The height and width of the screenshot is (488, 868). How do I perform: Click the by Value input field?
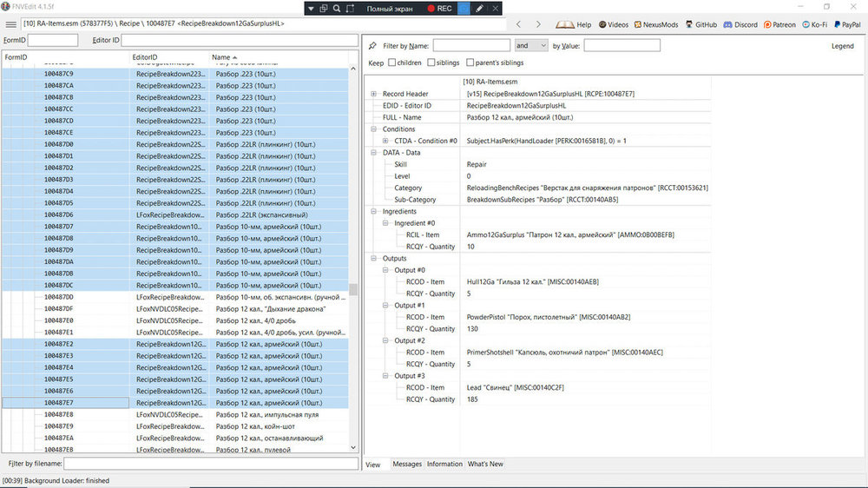point(621,45)
